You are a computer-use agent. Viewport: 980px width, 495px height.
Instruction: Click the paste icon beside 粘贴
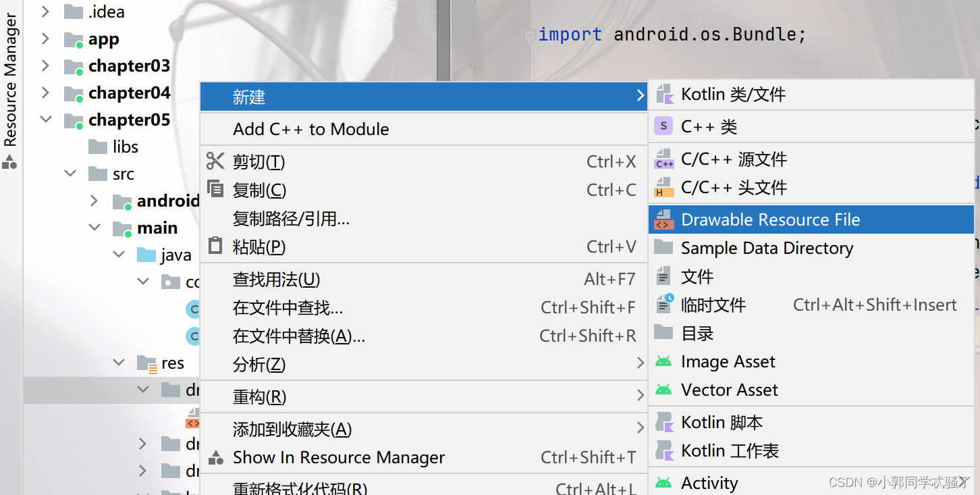(215, 246)
